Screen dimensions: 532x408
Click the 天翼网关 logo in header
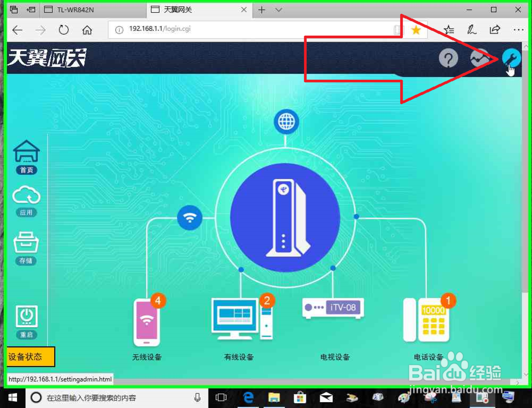(x=47, y=57)
